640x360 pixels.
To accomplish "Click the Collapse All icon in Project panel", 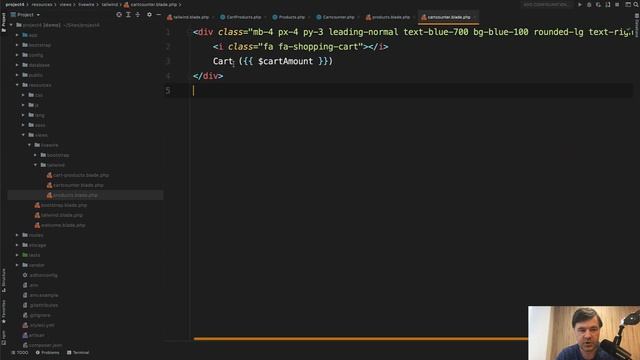I will coord(138,15).
